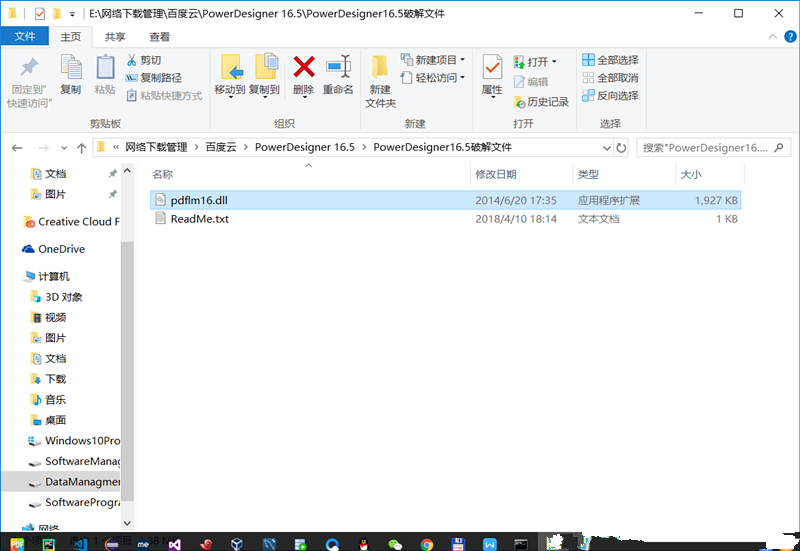The image size is (800, 551).
Task: Cut the selected file with 剪切
Action: [x=144, y=60]
